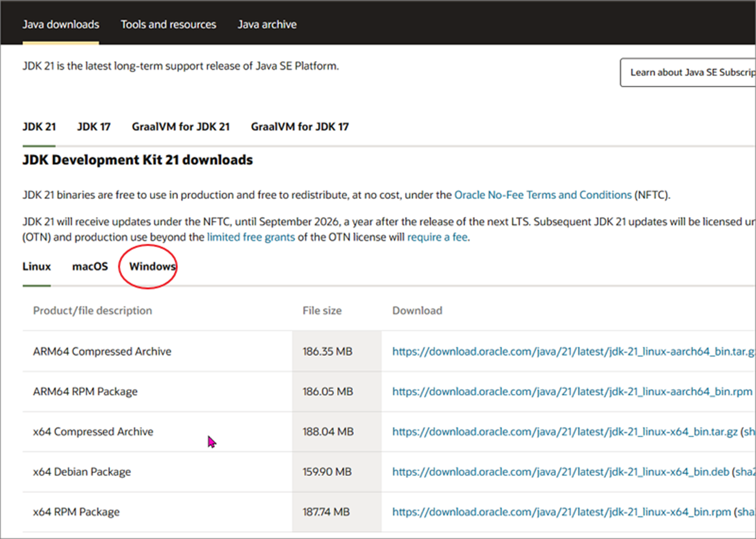Viewport: 756px width, 539px height.
Task: Select the macOS platform tab
Action: click(x=90, y=267)
